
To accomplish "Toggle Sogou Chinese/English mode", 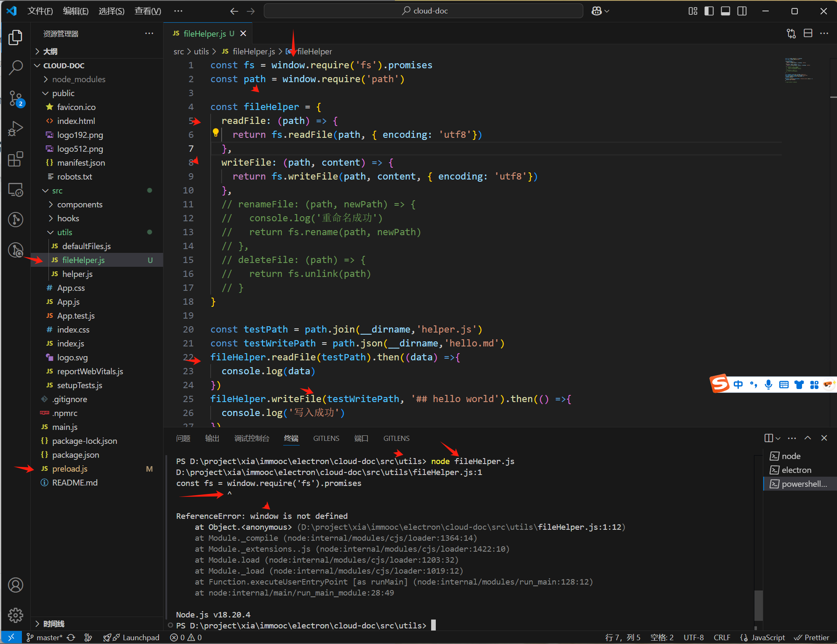I will tap(738, 384).
